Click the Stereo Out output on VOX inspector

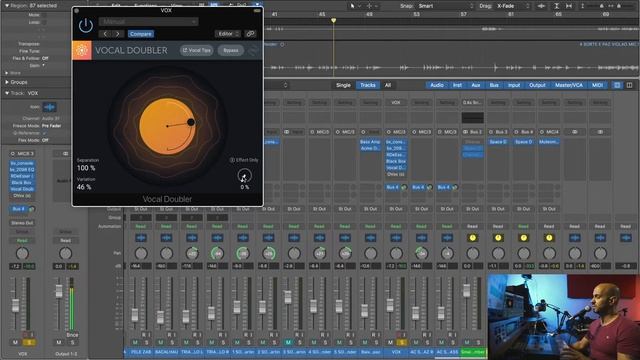tap(22, 223)
